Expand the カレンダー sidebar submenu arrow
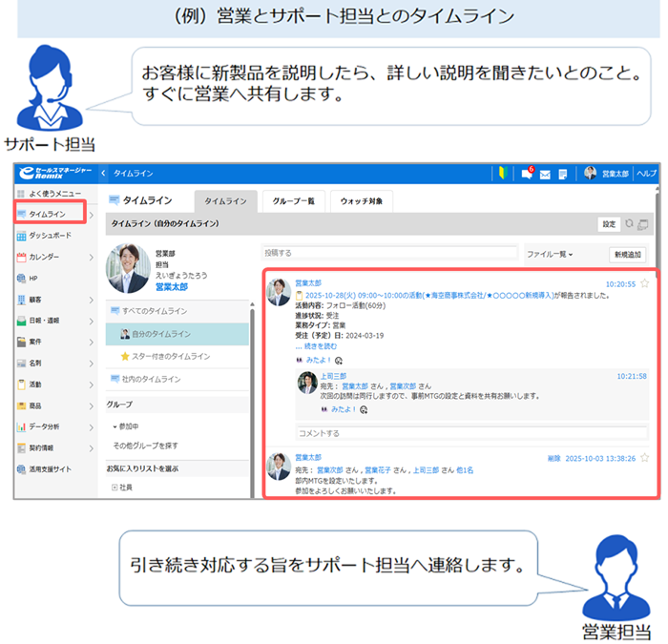 [93, 258]
